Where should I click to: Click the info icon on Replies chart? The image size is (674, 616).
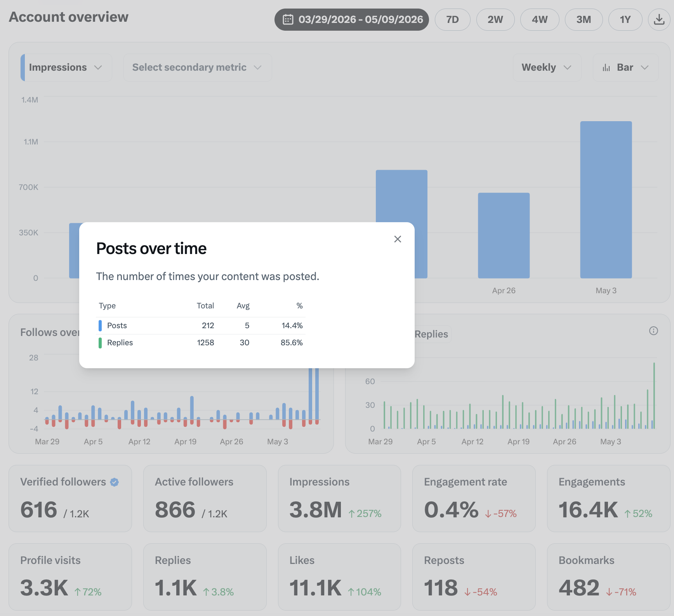pos(653,331)
